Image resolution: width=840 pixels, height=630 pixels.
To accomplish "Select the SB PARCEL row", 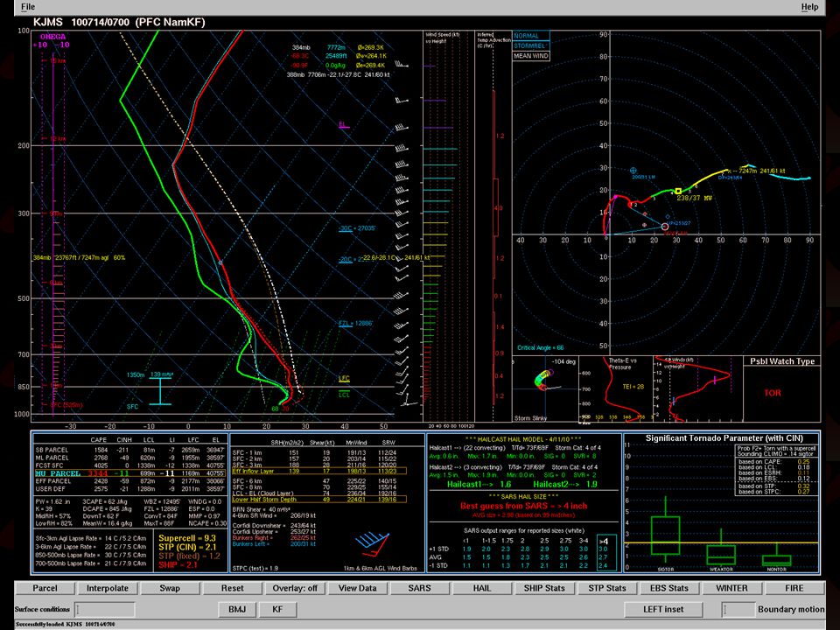I will point(129,450).
